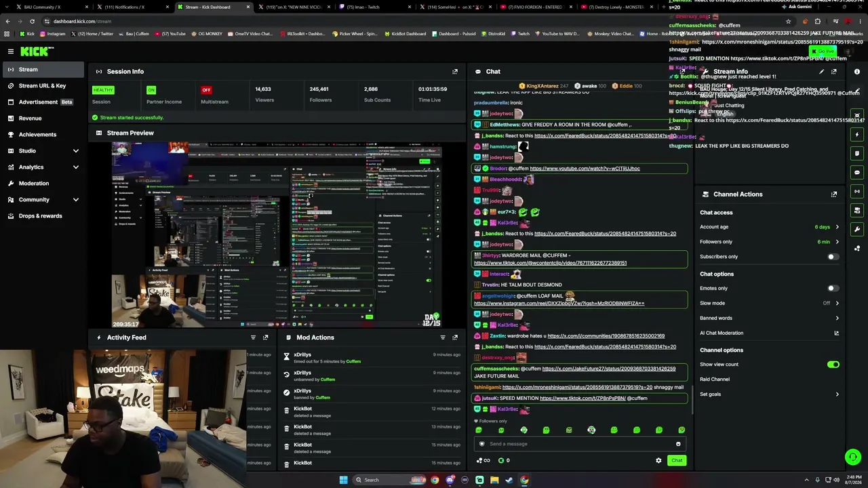Click the 14,633 viewers count
This screenshot has width=868, height=488.
pyautogui.click(x=263, y=89)
